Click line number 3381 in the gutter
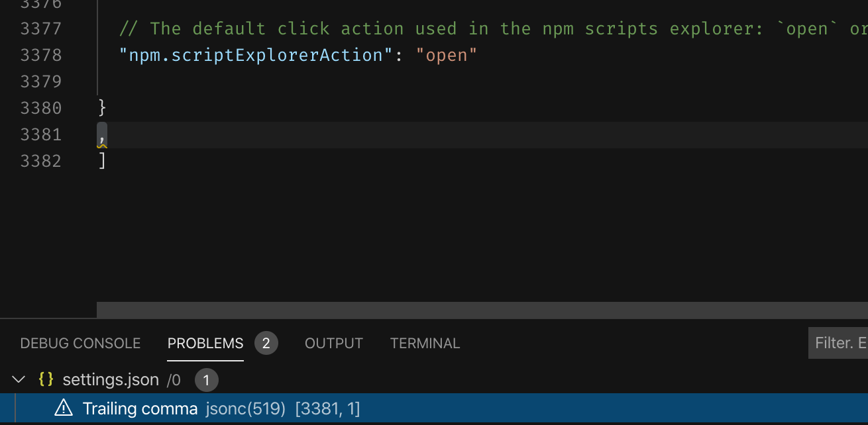This screenshot has width=868, height=425. [41, 134]
